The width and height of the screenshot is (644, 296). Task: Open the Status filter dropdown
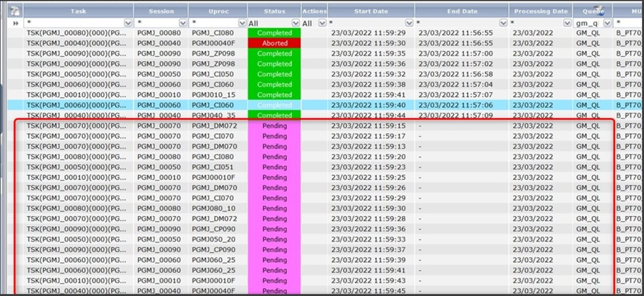click(295, 23)
